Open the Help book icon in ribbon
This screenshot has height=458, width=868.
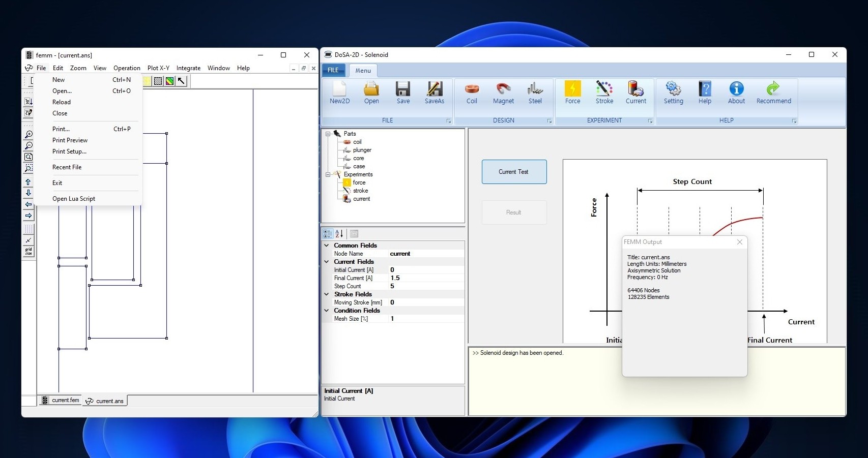[705, 93]
